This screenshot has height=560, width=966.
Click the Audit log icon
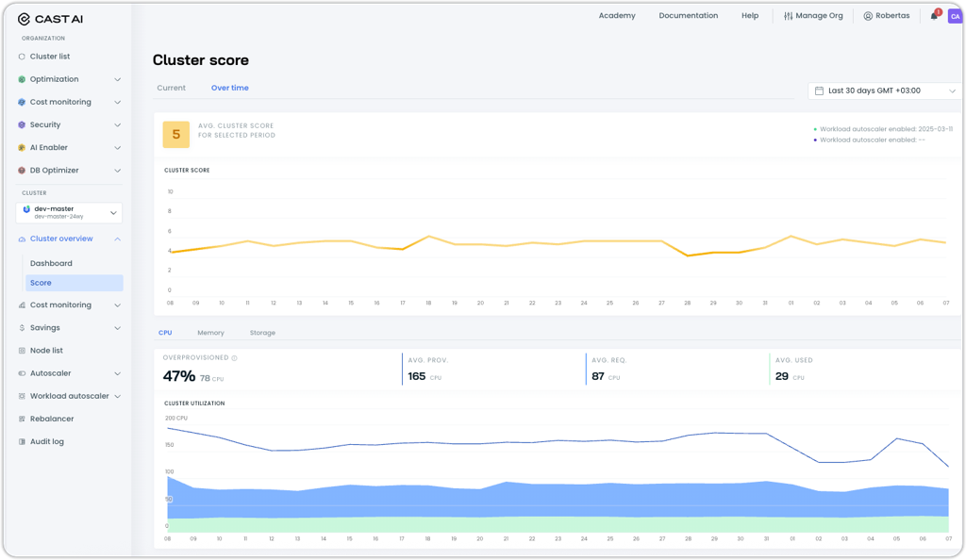click(22, 442)
